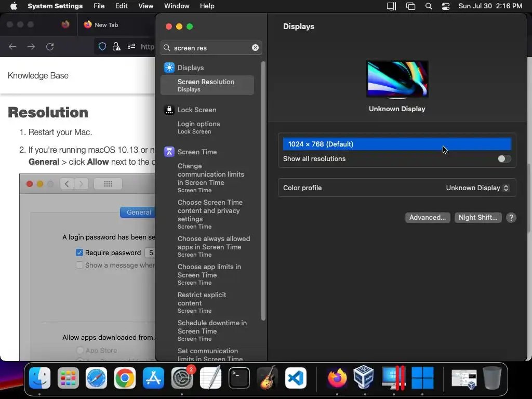
Task: Open the Trash in the Dock
Action: [x=492, y=378]
